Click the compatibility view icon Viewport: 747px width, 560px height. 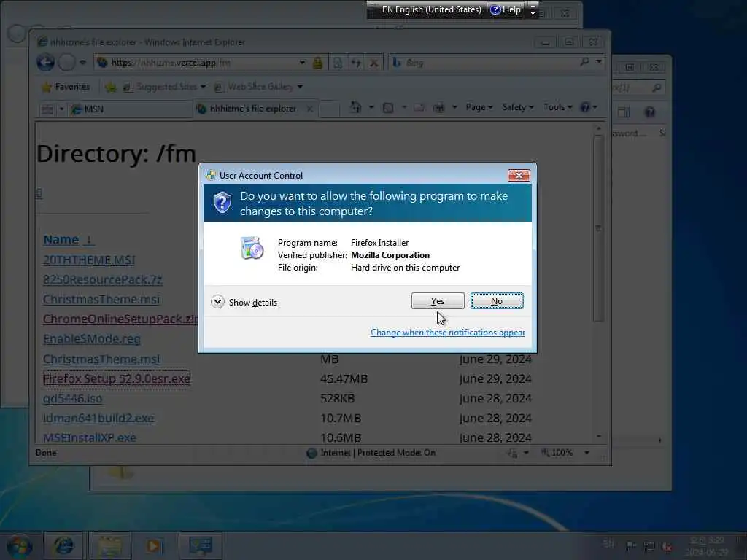337,63
